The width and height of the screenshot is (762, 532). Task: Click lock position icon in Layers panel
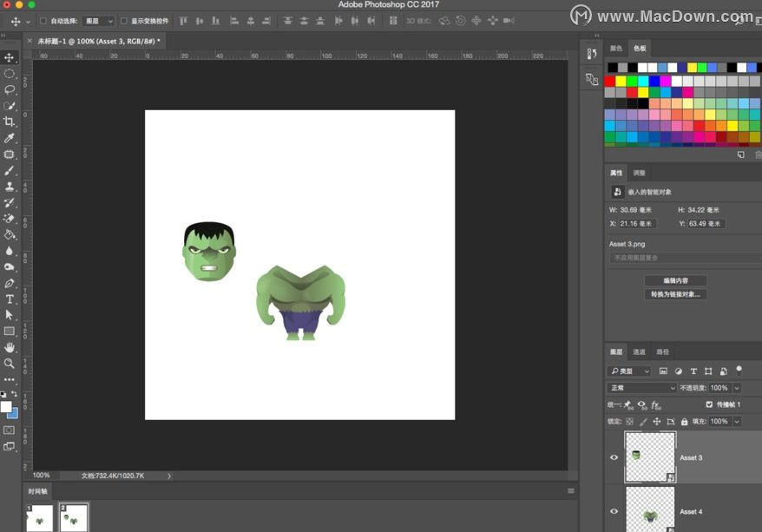[656, 422]
